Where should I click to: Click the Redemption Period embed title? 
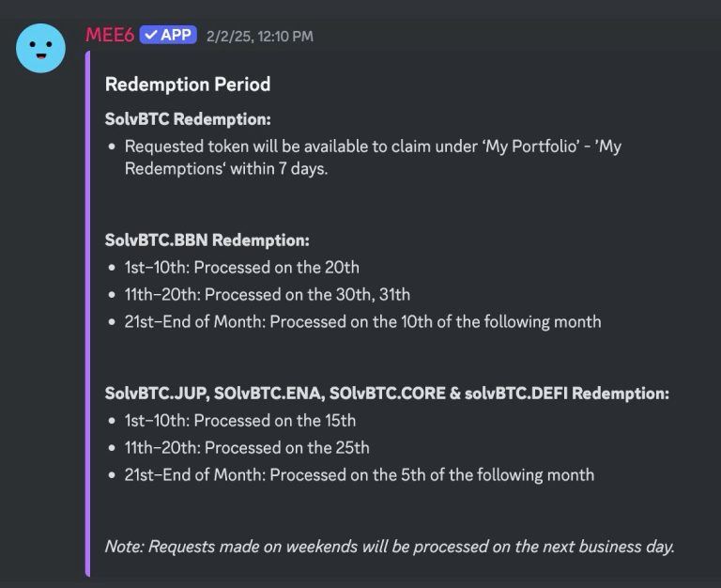188,85
